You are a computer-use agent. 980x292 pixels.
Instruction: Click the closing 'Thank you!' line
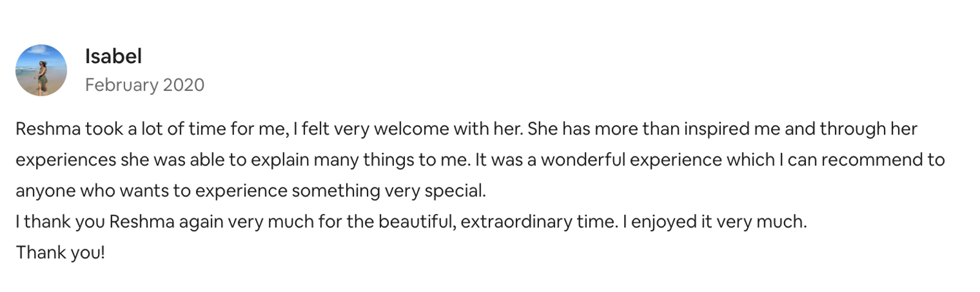(x=61, y=252)
